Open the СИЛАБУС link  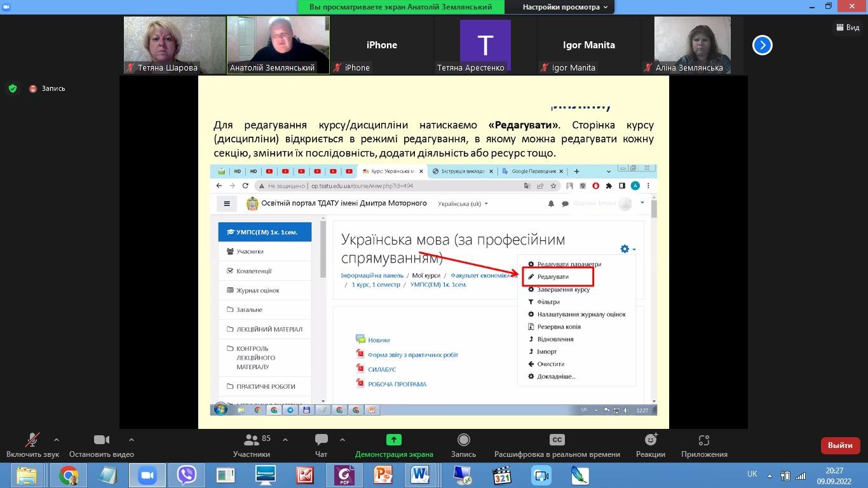[381, 369]
